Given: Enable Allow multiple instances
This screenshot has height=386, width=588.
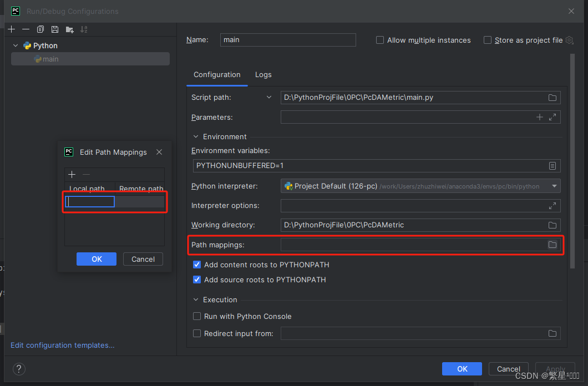Looking at the screenshot, I should 380,40.
